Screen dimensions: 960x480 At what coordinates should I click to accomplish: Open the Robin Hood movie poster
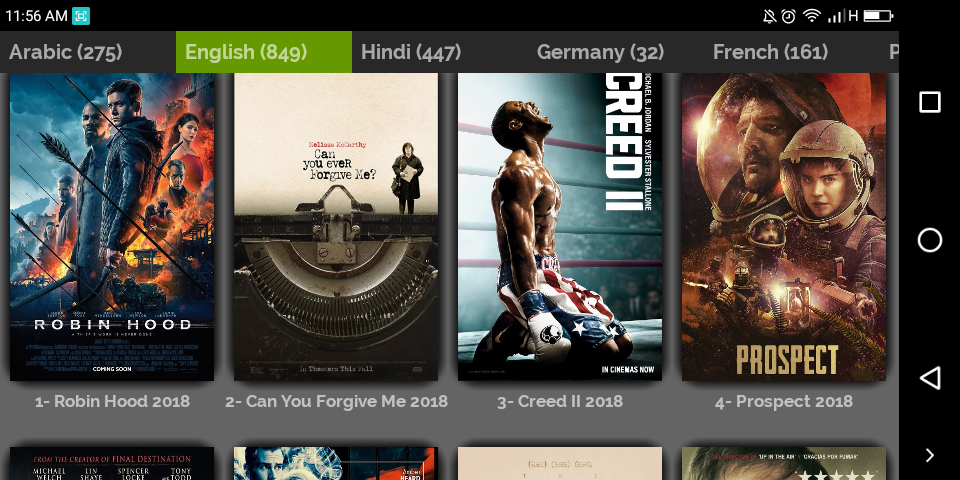112,227
